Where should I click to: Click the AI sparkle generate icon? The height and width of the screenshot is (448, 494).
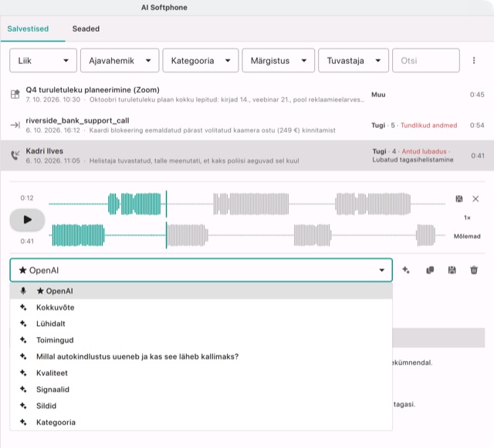406,270
